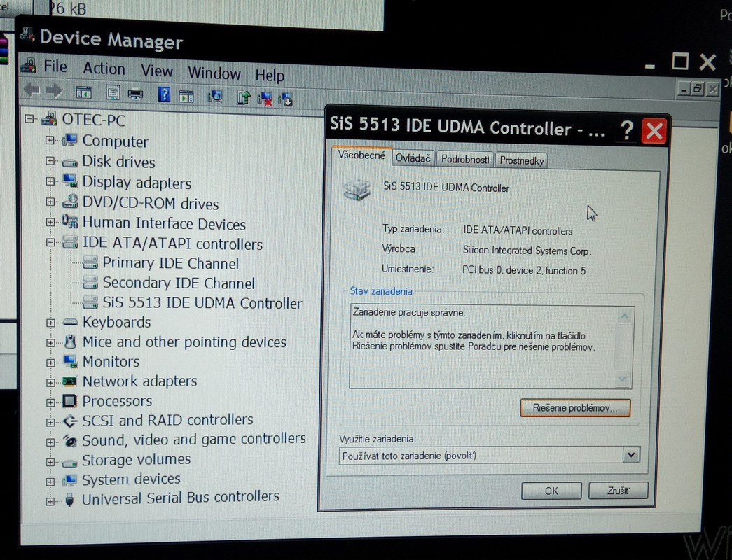This screenshot has width=732, height=560.
Task: Select the Všeobecné tab
Action: tap(361, 155)
